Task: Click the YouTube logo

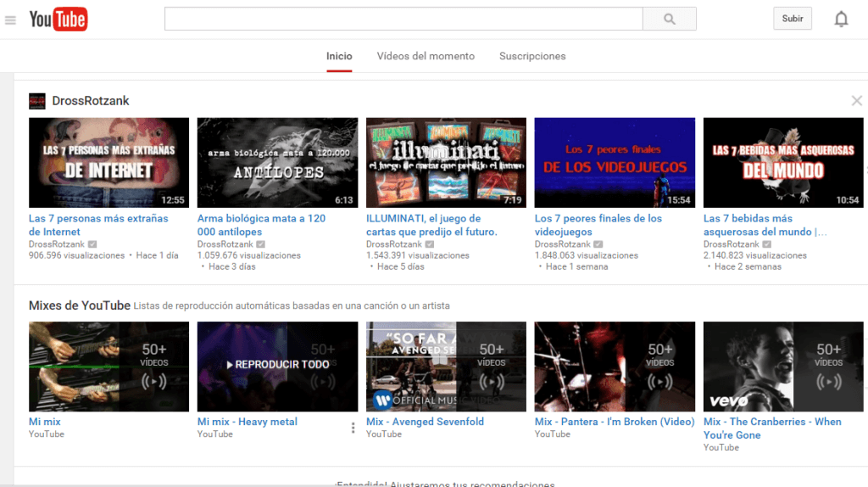Action: point(58,20)
